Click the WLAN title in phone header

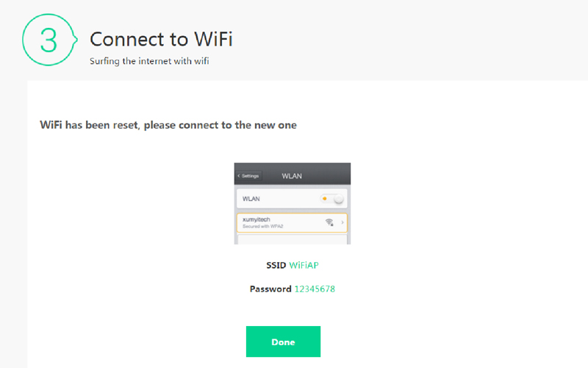pos(292,176)
